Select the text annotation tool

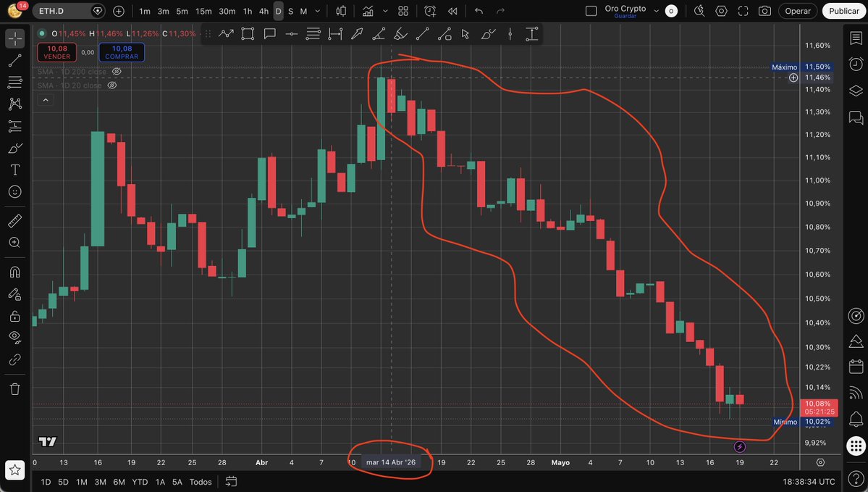click(15, 170)
